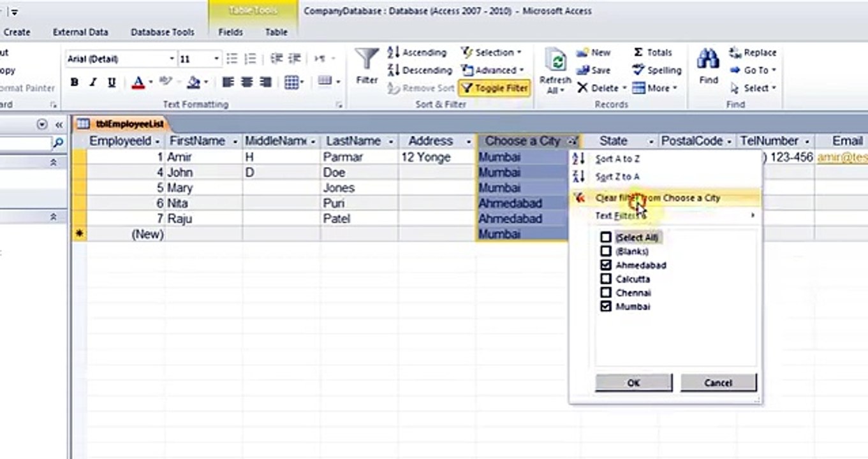
Task: Check the Calcutta checkbox
Action: [606, 279]
